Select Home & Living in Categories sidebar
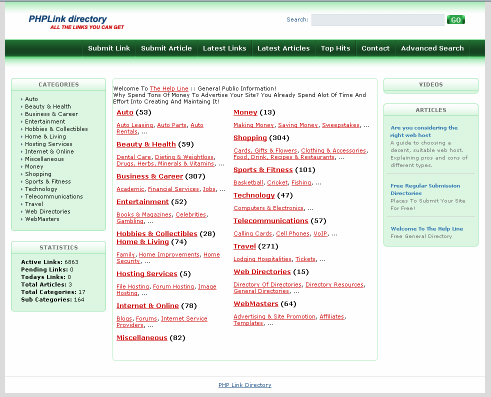Screen dimensions: 491x397 click(45, 137)
